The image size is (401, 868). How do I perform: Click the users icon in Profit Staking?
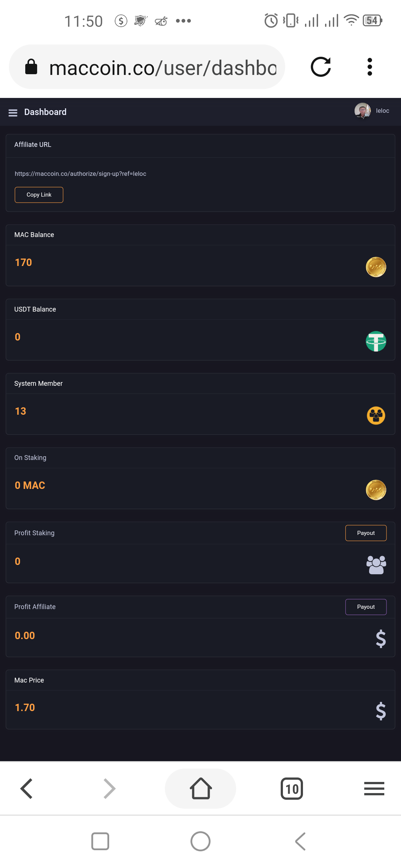(376, 565)
